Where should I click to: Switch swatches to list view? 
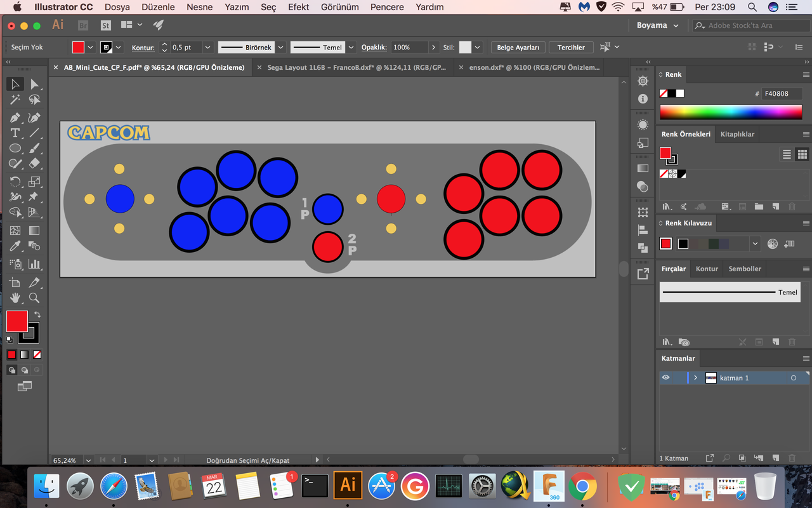coord(787,154)
